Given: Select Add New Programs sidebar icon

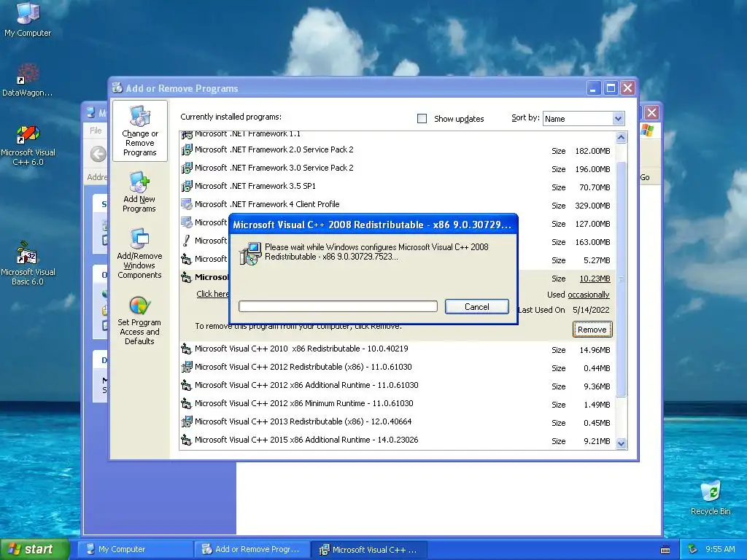Looking at the screenshot, I should 139,192.
